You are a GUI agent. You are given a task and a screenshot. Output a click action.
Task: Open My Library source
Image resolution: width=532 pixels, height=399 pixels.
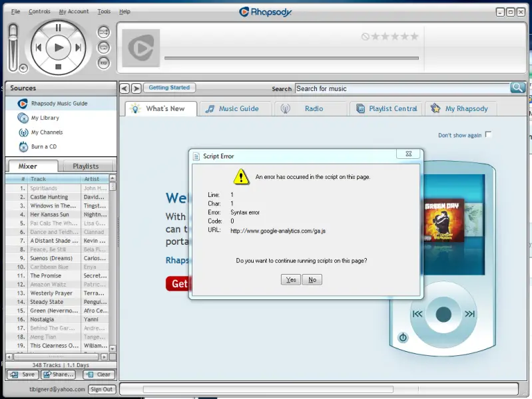coord(61,118)
